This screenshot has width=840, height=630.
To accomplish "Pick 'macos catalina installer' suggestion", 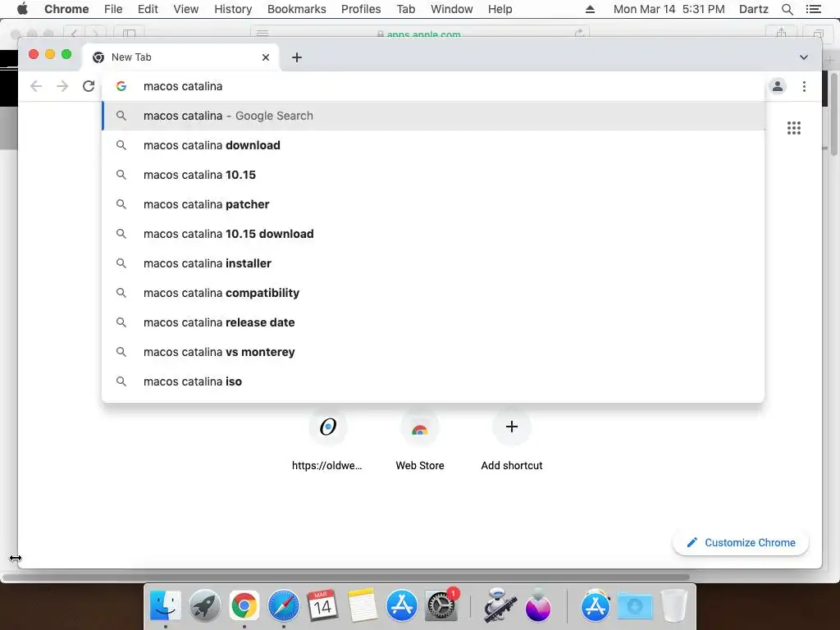I will click(433, 263).
